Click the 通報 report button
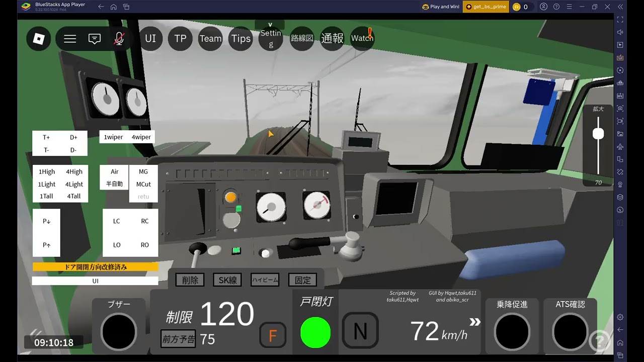Screen dimensions: 644x362 (332, 39)
